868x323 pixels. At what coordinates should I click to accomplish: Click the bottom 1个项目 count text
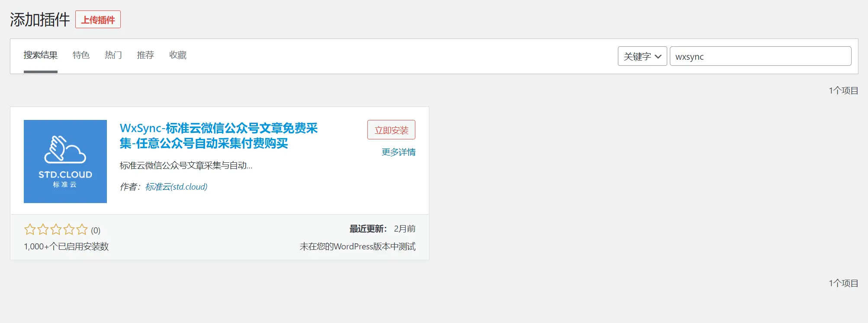843,283
